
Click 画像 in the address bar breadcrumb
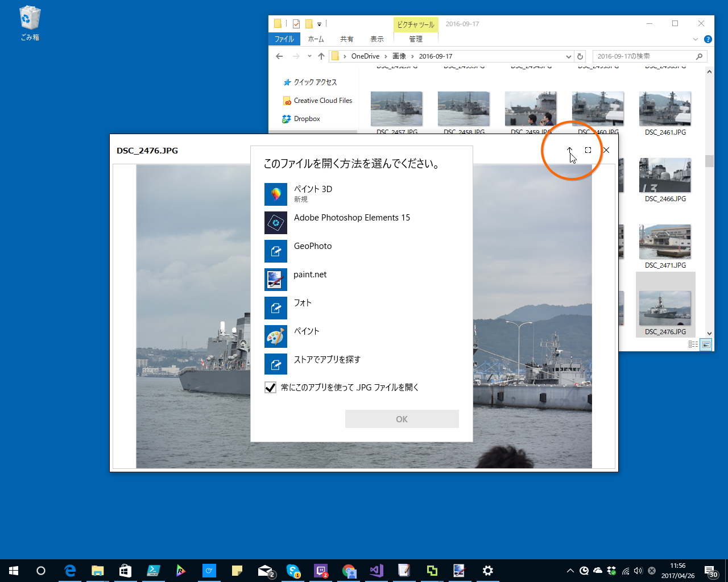tap(399, 56)
